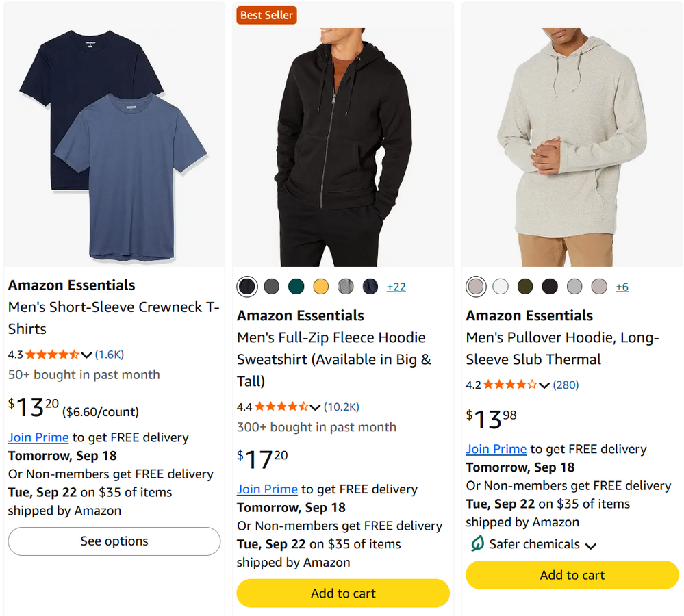Add Full-Zip Fleece Hoodie to cart

click(343, 593)
